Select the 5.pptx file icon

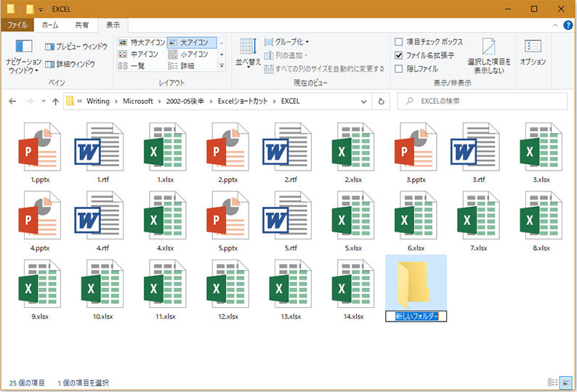click(x=227, y=215)
